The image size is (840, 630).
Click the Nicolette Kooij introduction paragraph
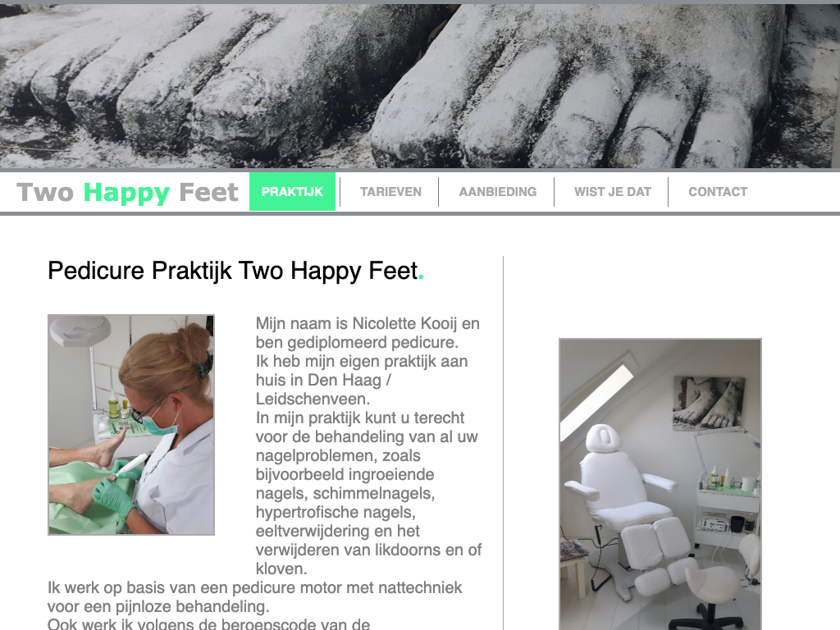tap(368, 445)
